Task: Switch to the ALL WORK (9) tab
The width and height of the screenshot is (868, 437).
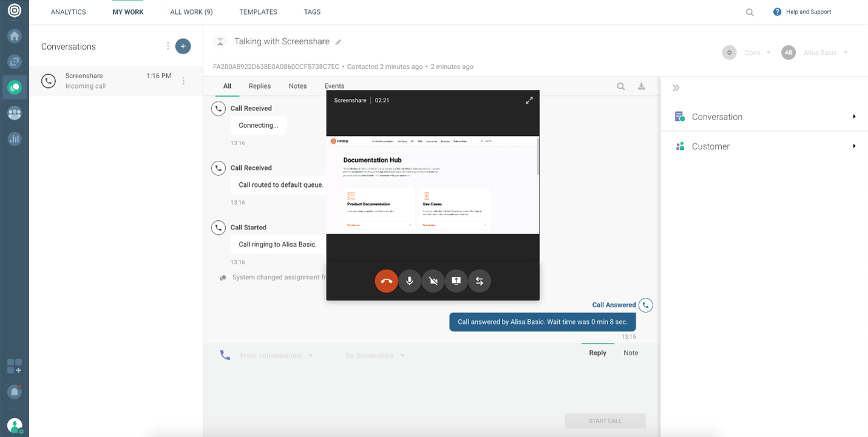Action: (x=191, y=12)
